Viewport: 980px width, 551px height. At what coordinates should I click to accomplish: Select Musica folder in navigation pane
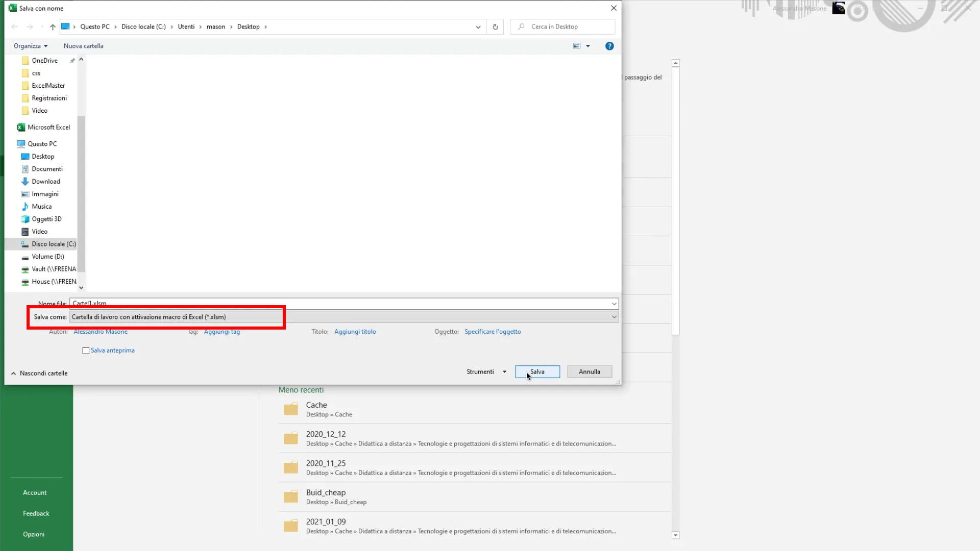click(41, 207)
